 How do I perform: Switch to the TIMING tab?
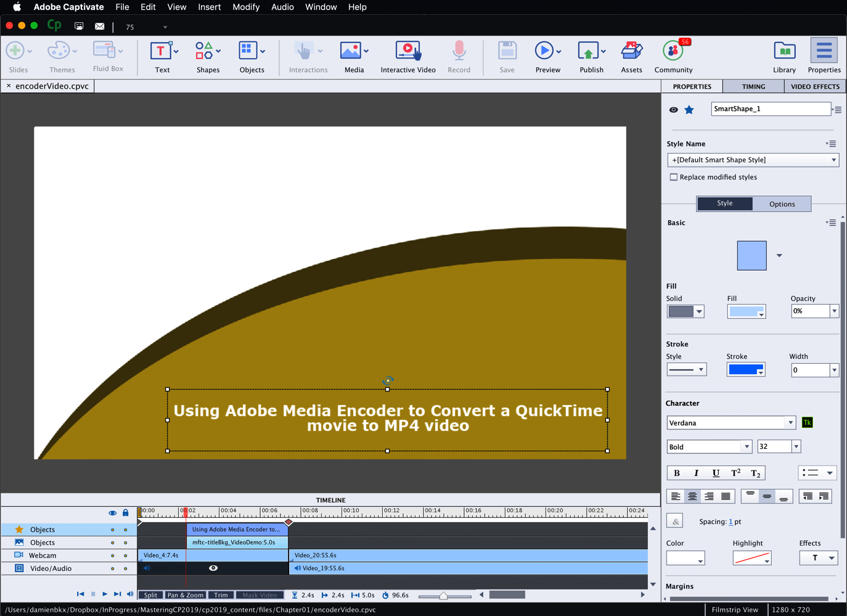tap(753, 86)
